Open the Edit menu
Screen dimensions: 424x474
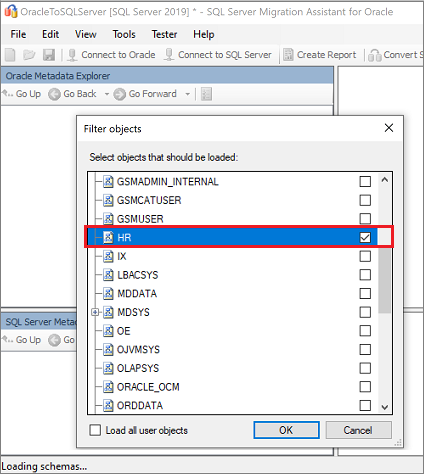[x=50, y=34]
